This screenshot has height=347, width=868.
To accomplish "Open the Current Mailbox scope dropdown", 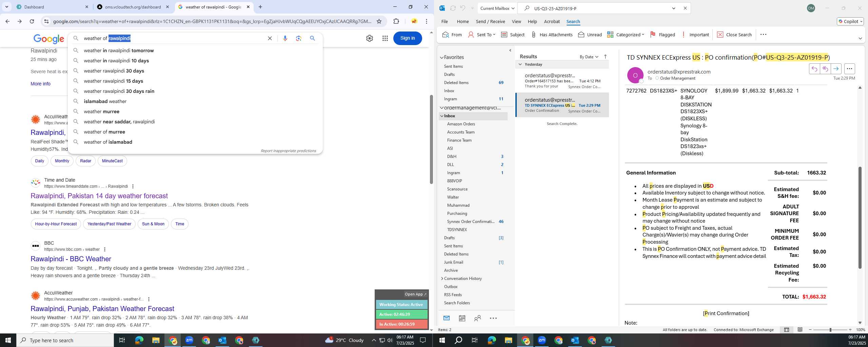I will tap(497, 8).
